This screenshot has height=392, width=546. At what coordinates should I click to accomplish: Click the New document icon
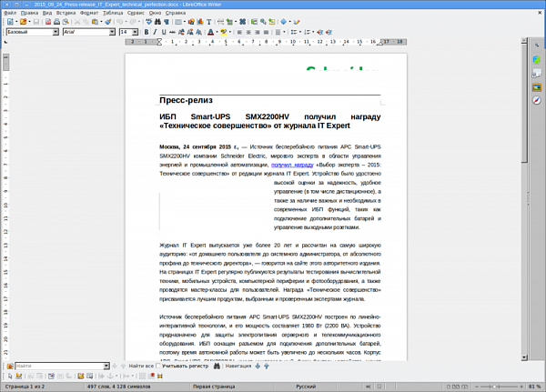tap(10, 22)
